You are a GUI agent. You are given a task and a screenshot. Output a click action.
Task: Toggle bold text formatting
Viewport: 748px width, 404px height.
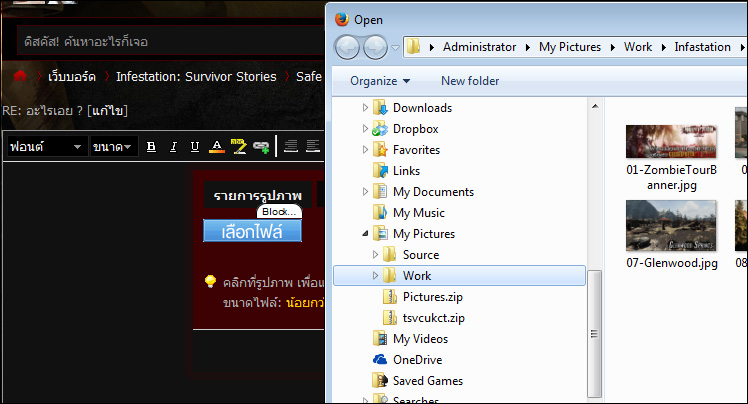(152, 147)
